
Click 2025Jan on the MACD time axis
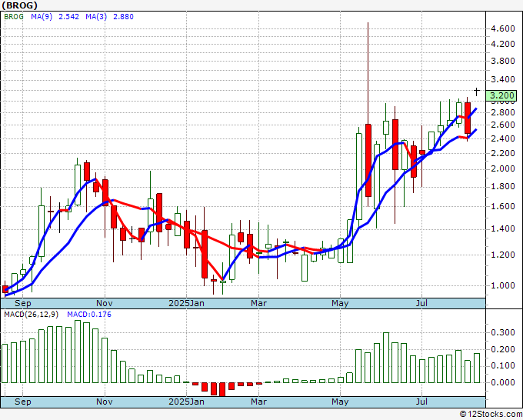tap(186, 402)
